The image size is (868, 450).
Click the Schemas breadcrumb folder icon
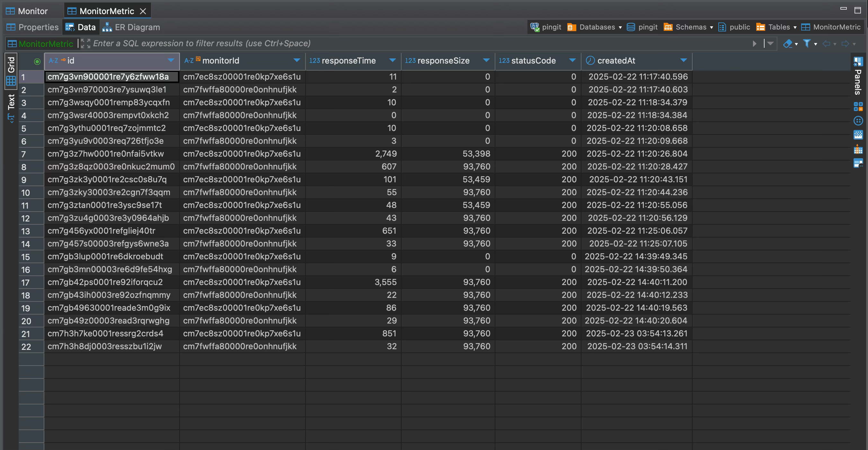pyautogui.click(x=668, y=27)
